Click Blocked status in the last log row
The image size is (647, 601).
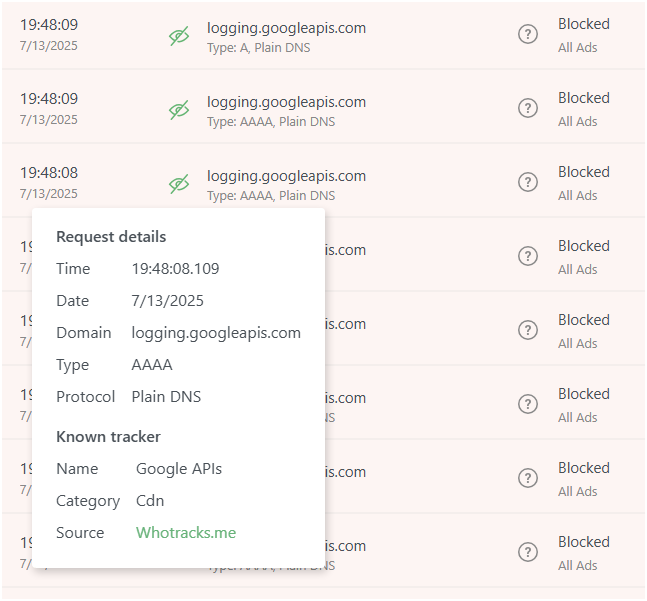pyautogui.click(x=583, y=542)
